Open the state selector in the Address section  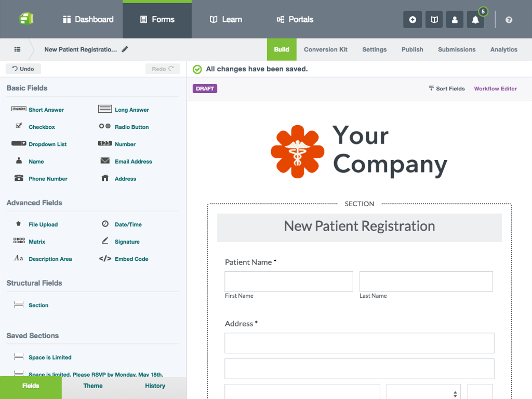coord(423,393)
